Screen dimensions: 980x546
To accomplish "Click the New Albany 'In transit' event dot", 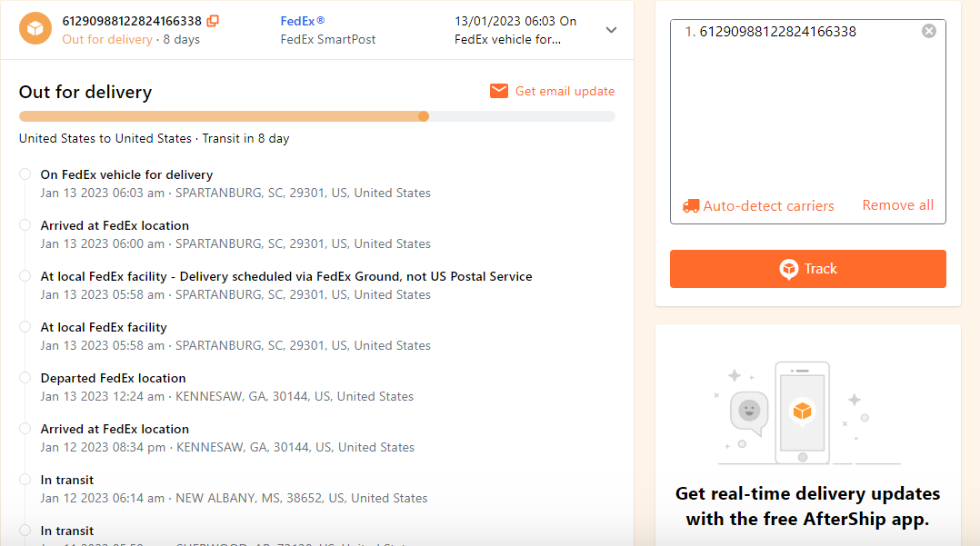I will [25, 480].
